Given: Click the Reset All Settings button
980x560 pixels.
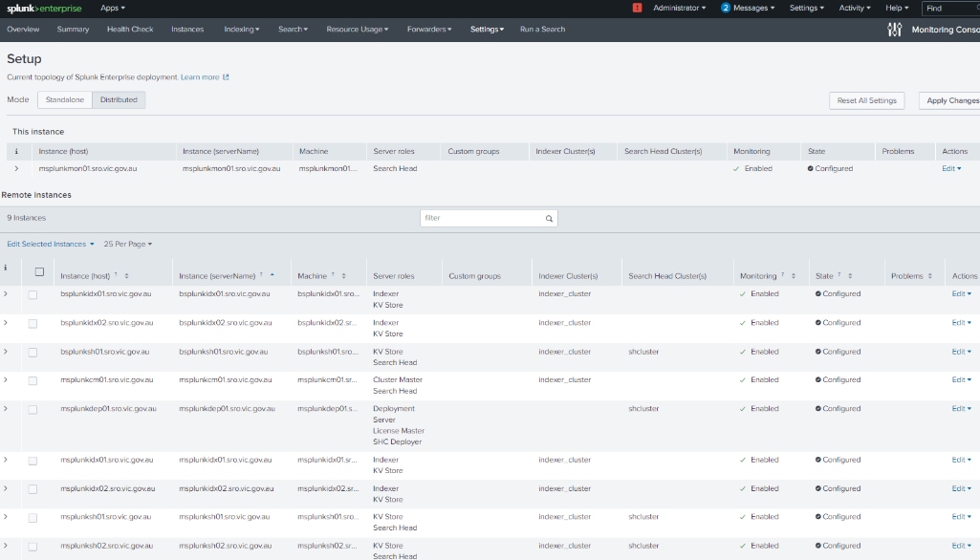Looking at the screenshot, I should coord(867,100).
